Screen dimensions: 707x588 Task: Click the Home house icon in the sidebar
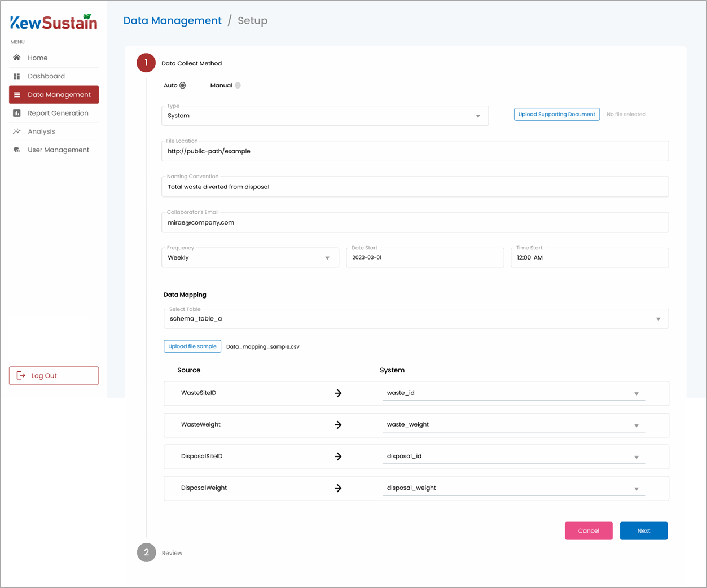pyautogui.click(x=17, y=58)
